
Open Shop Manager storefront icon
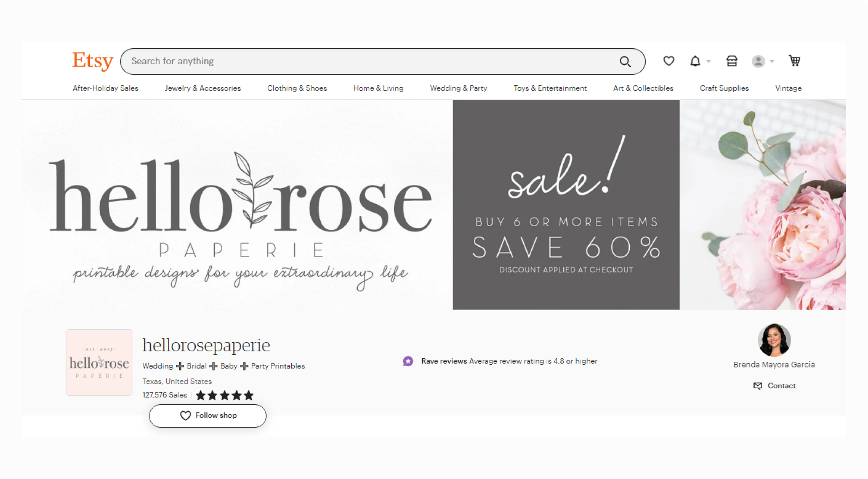(x=732, y=61)
